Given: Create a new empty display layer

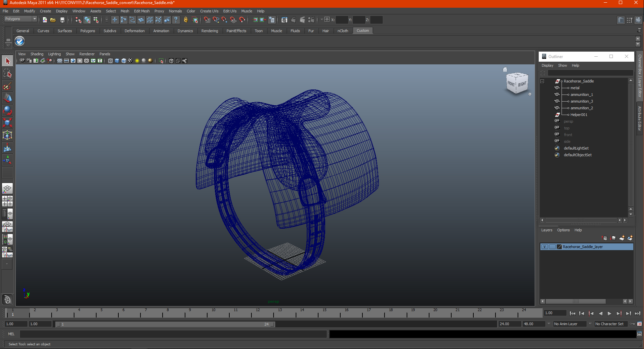Looking at the screenshot, I should [x=622, y=238].
